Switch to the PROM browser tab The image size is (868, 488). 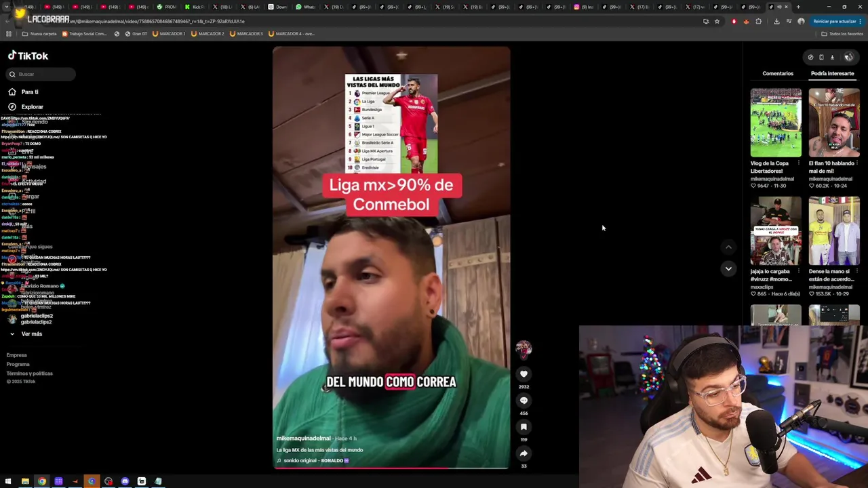point(166,7)
